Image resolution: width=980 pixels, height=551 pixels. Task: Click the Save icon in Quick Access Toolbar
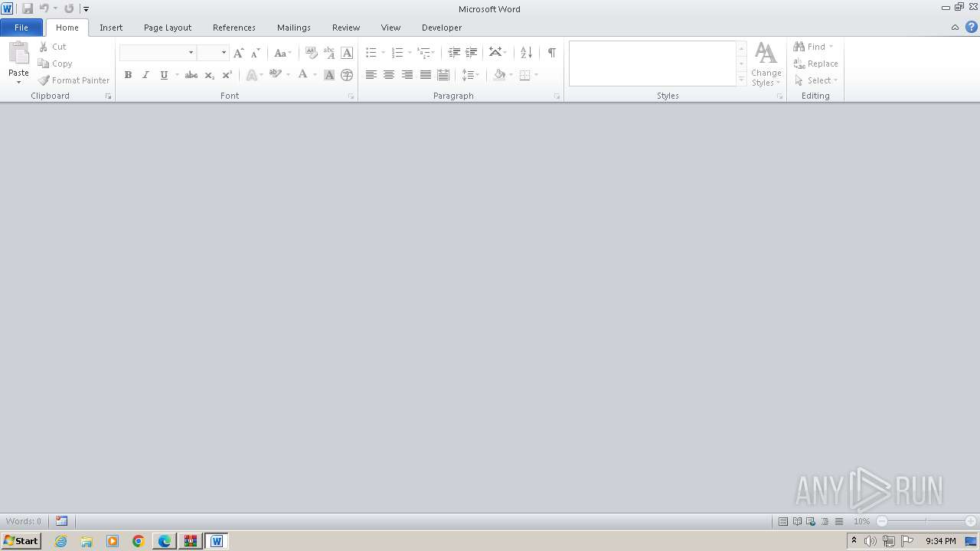[28, 8]
